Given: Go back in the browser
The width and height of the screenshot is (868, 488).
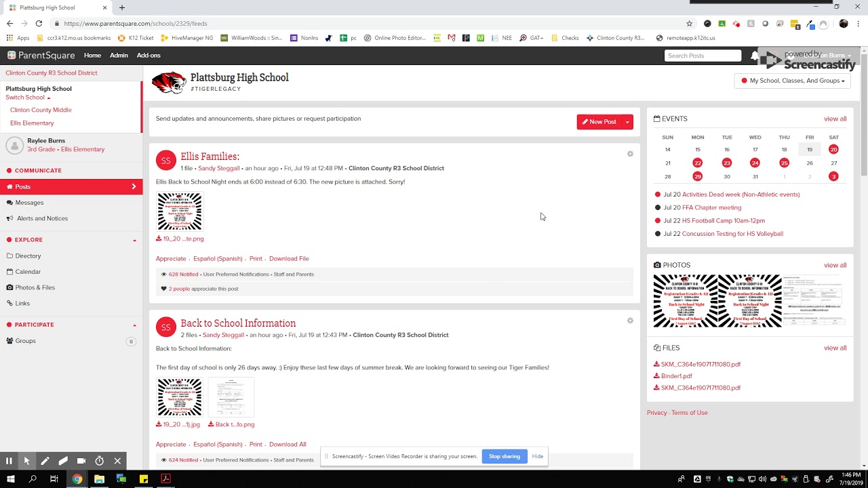Looking at the screenshot, I should [9, 23].
